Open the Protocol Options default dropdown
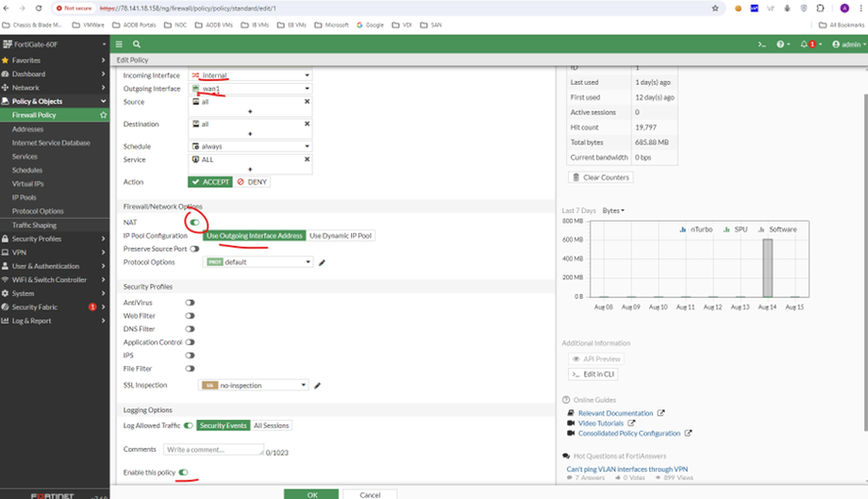 point(258,262)
